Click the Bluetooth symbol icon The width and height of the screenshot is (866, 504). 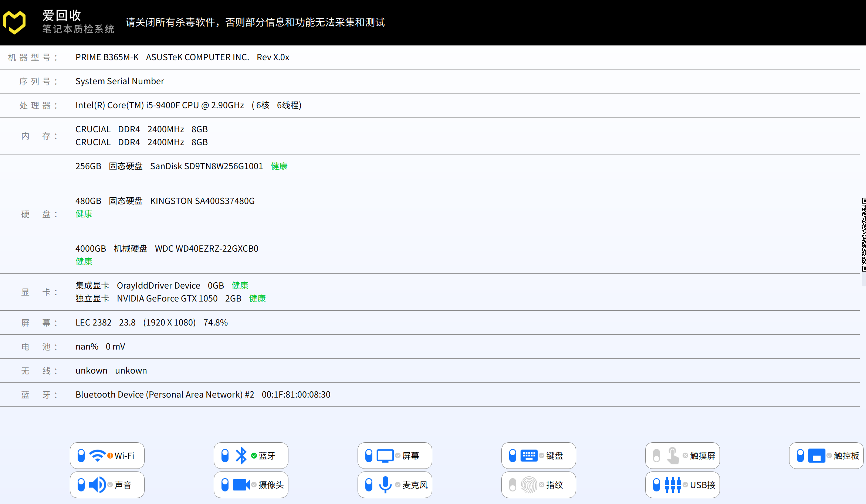pyautogui.click(x=241, y=456)
